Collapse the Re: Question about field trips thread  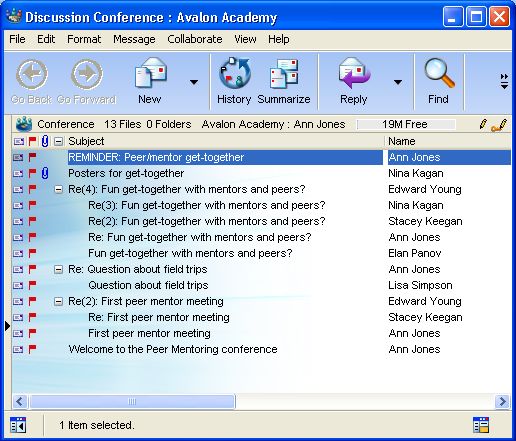pos(58,269)
